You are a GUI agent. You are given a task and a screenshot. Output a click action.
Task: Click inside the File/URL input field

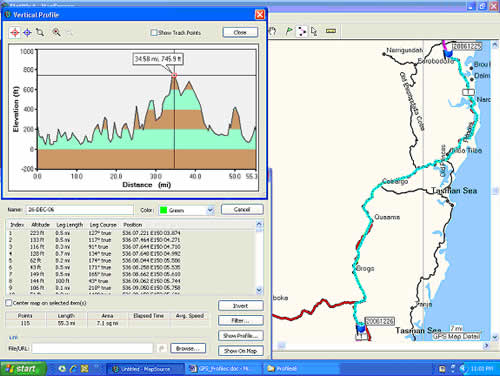point(92,348)
